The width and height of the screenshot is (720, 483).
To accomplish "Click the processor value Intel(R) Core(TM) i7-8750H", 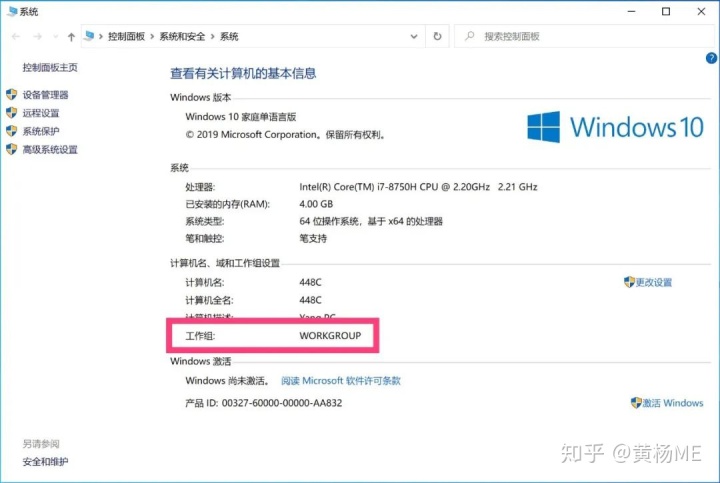I will coord(418,187).
